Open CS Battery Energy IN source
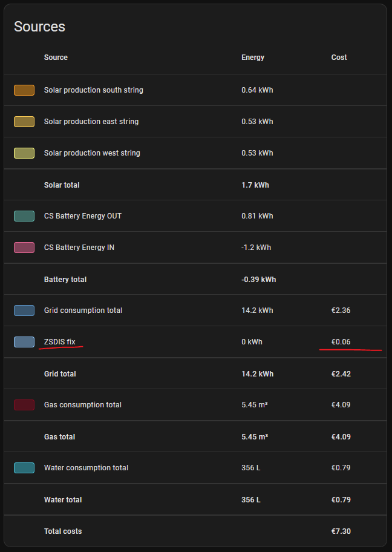This screenshot has width=392, height=552. pos(79,248)
